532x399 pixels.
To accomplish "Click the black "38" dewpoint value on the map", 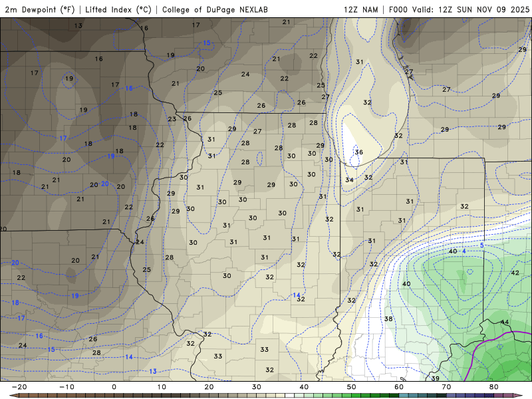I will pyautogui.click(x=388, y=319).
